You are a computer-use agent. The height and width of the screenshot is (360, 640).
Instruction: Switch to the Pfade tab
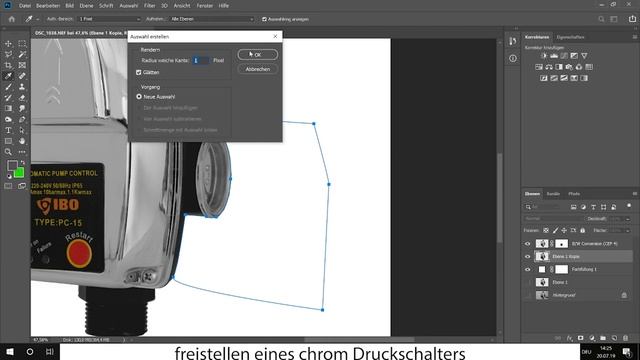[x=574, y=194]
